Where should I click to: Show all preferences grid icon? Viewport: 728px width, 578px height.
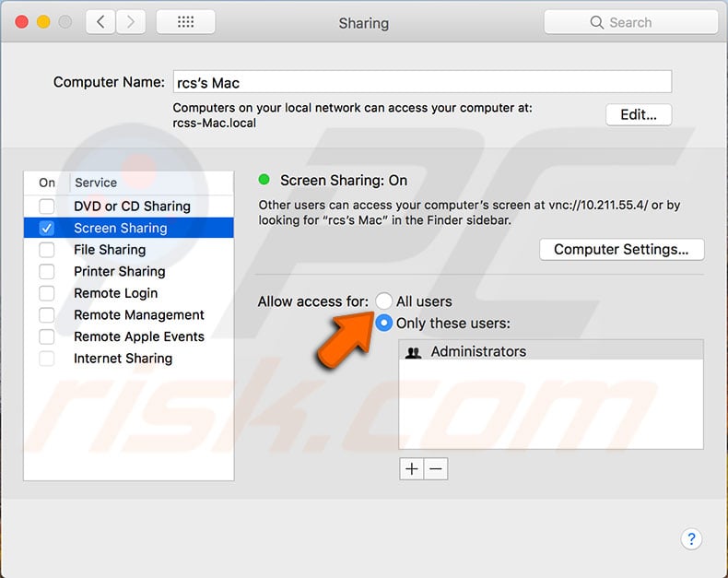point(186,22)
